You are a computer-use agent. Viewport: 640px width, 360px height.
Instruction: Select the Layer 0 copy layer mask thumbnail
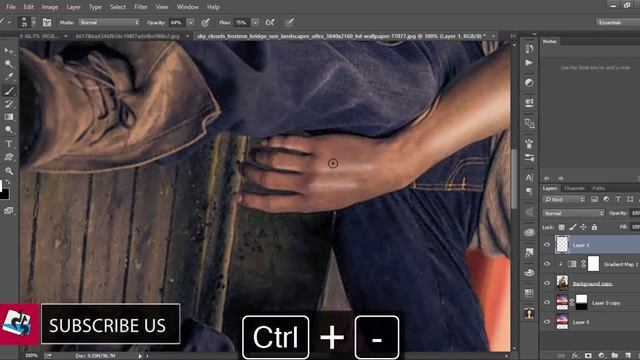coord(582,302)
